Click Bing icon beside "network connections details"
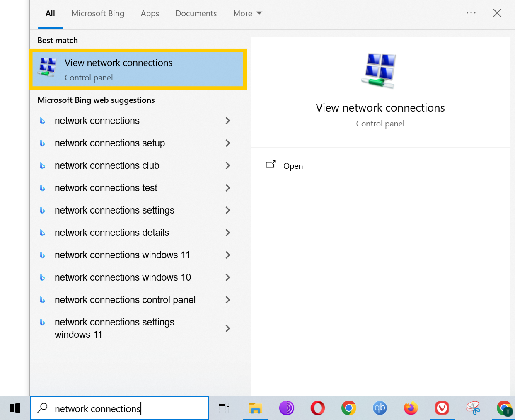The image size is (515, 420). point(42,233)
